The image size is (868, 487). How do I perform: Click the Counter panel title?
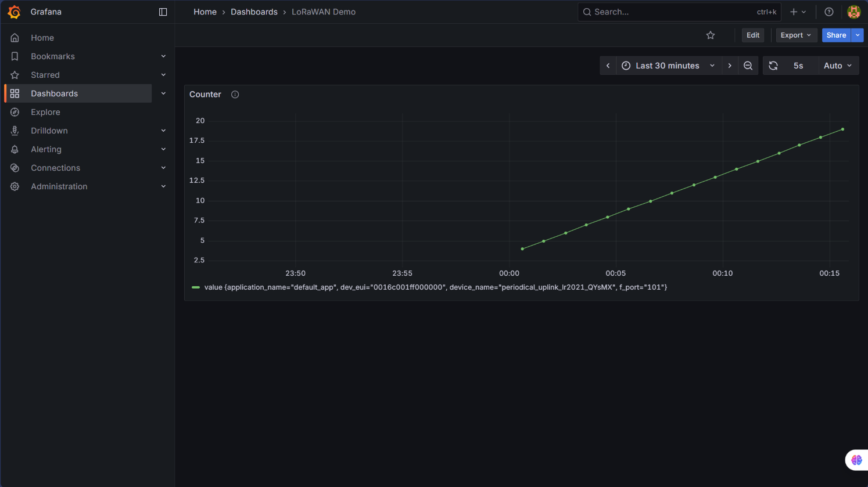(205, 95)
